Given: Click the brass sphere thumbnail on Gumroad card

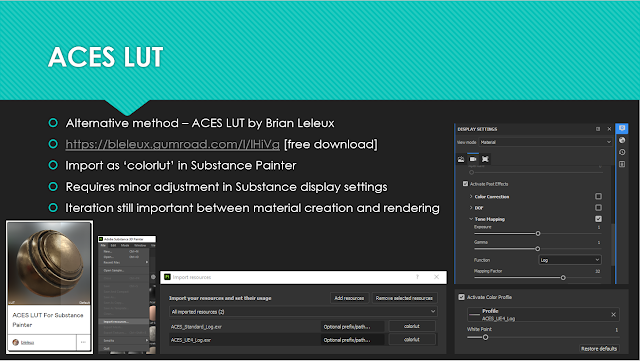Looking at the screenshot, I should pyautogui.click(x=49, y=263).
